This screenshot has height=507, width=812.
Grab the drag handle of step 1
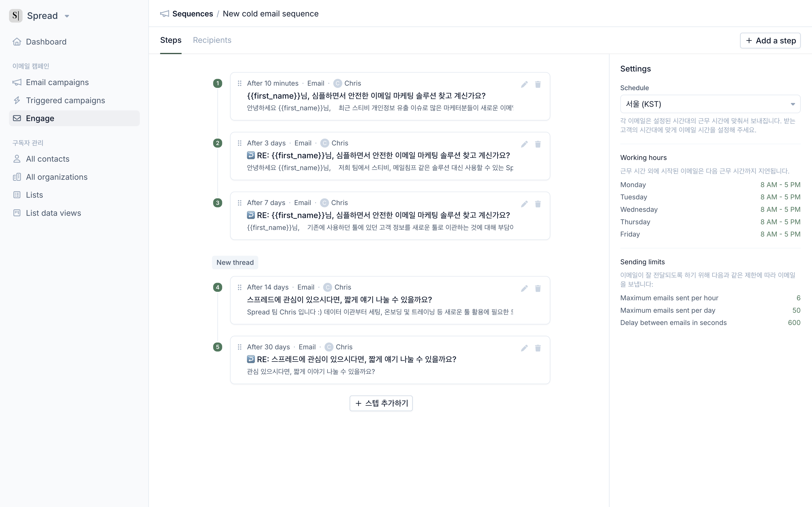[x=240, y=83]
